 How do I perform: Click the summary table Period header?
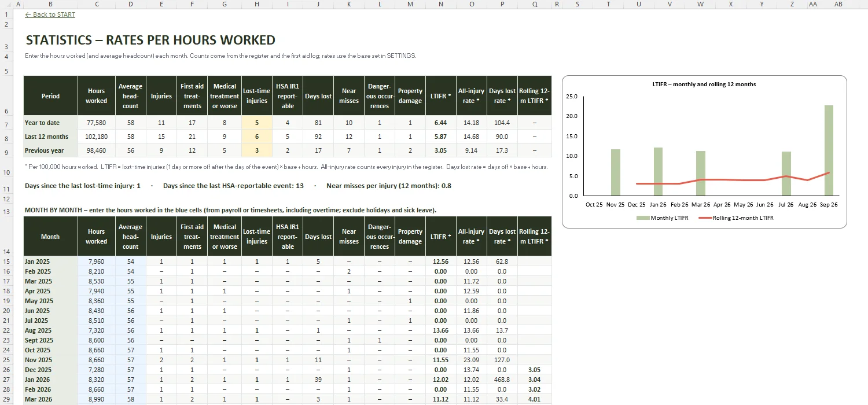tap(50, 96)
